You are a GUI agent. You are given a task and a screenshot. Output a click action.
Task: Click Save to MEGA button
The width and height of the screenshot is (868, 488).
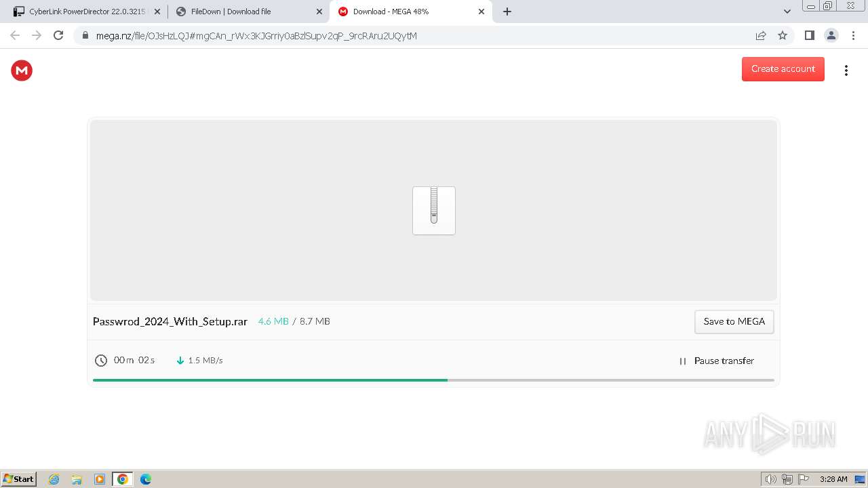click(734, 322)
